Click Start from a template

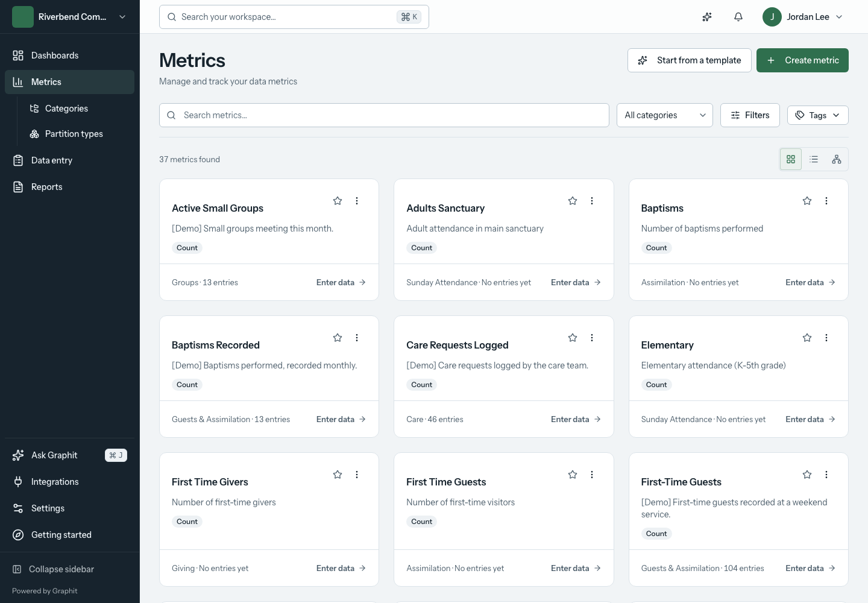690,60
